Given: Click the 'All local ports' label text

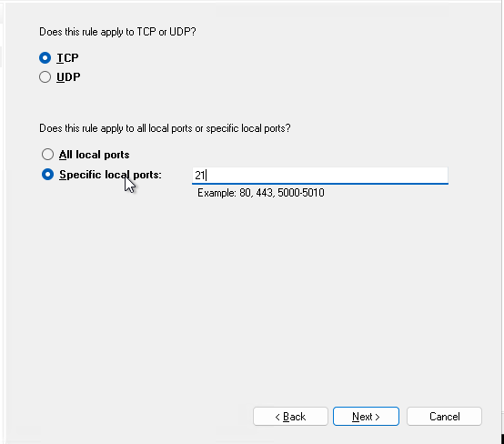Looking at the screenshot, I should coord(95,155).
